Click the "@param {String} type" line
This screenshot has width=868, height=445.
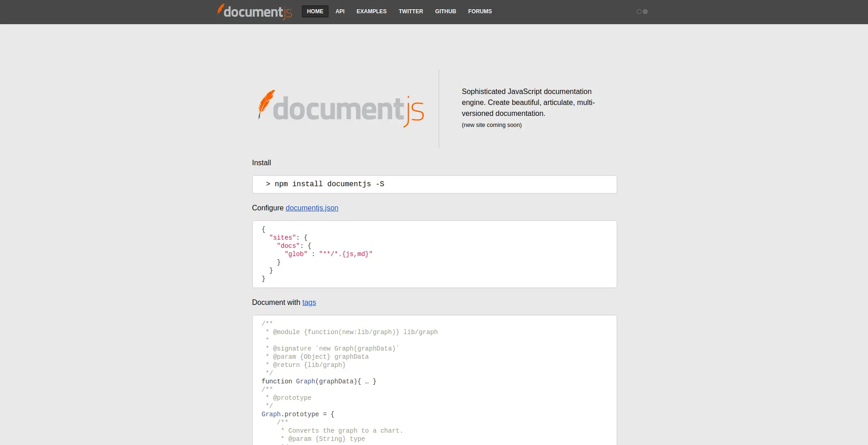(323, 439)
